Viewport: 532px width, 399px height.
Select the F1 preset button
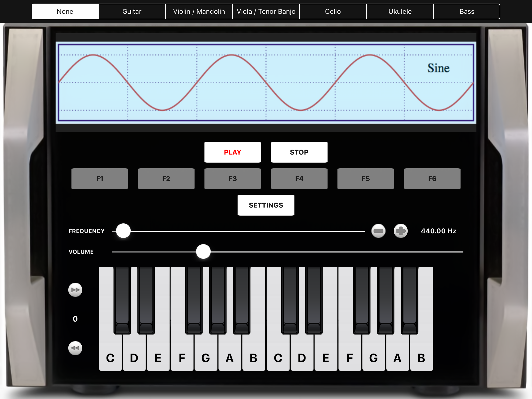coord(100,179)
